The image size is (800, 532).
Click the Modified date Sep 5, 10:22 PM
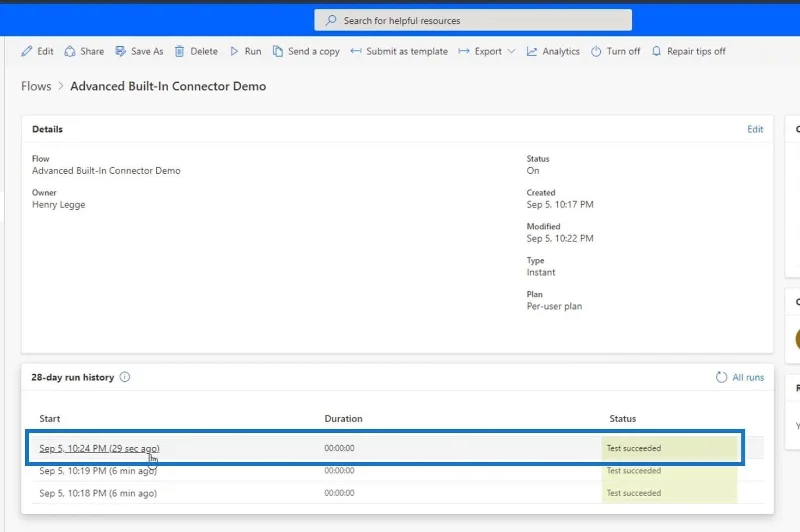(560, 238)
